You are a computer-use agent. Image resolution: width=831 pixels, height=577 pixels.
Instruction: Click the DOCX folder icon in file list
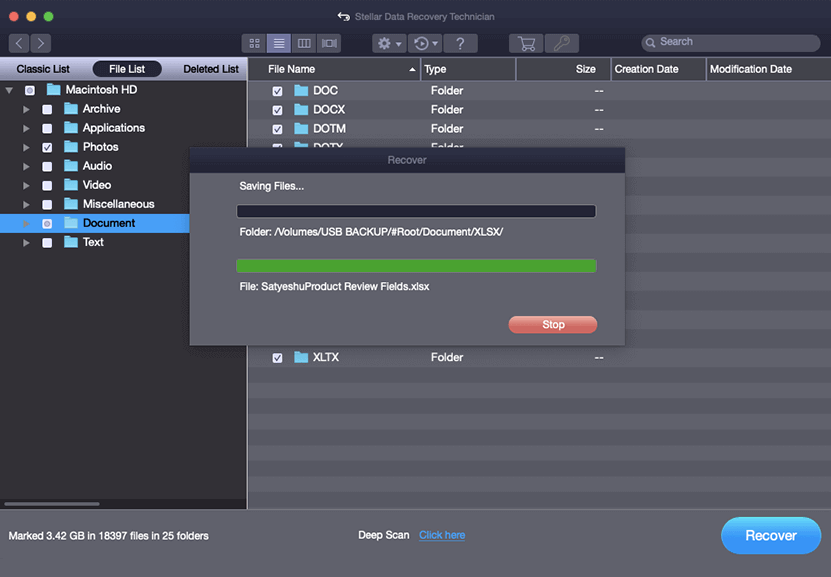301,110
